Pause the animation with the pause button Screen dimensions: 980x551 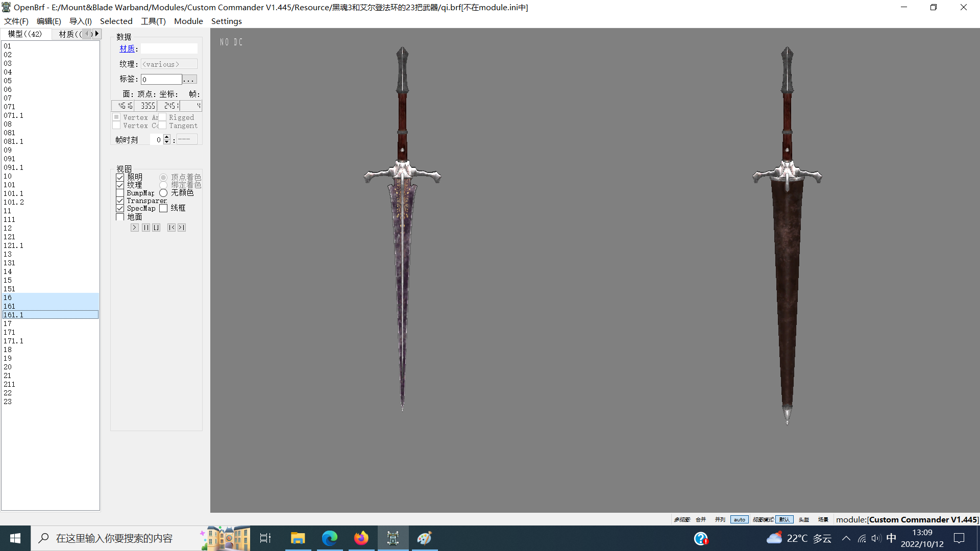click(x=146, y=228)
